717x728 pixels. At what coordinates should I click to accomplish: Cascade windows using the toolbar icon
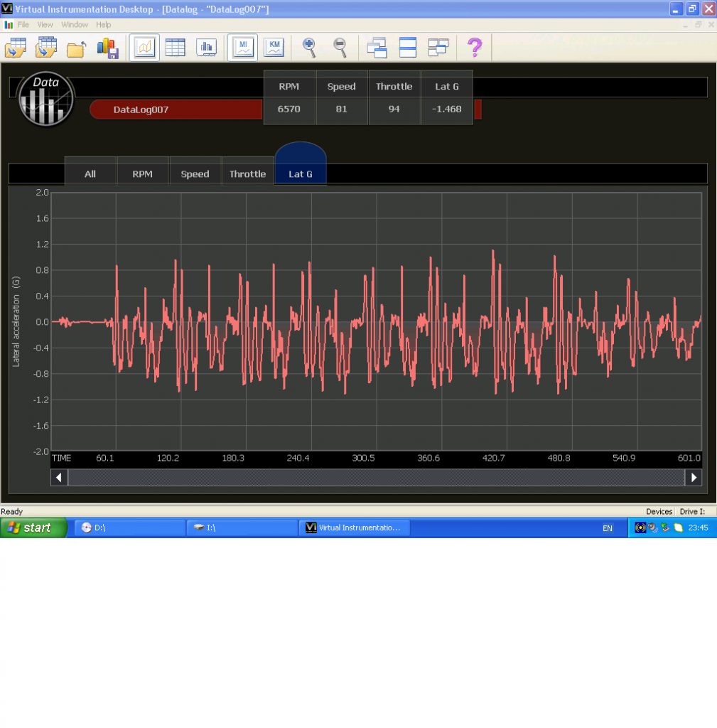(x=377, y=48)
